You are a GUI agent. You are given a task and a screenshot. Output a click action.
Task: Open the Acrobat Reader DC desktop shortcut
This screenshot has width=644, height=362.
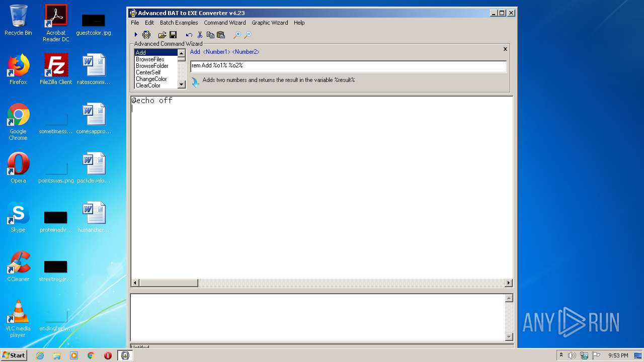click(56, 23)
